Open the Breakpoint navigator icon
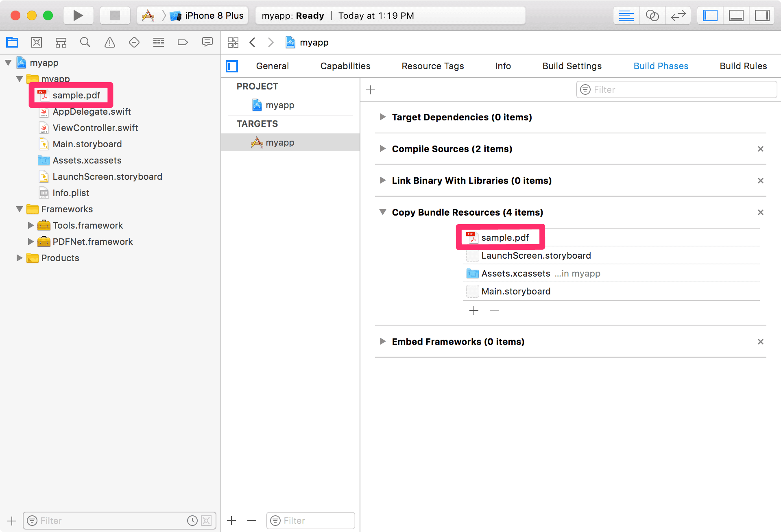 183,42
